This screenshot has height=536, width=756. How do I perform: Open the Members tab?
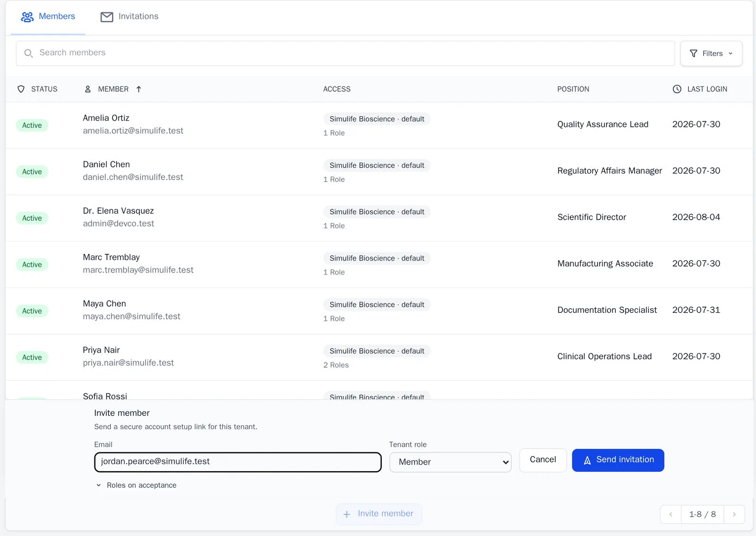(x=48, y=17)
